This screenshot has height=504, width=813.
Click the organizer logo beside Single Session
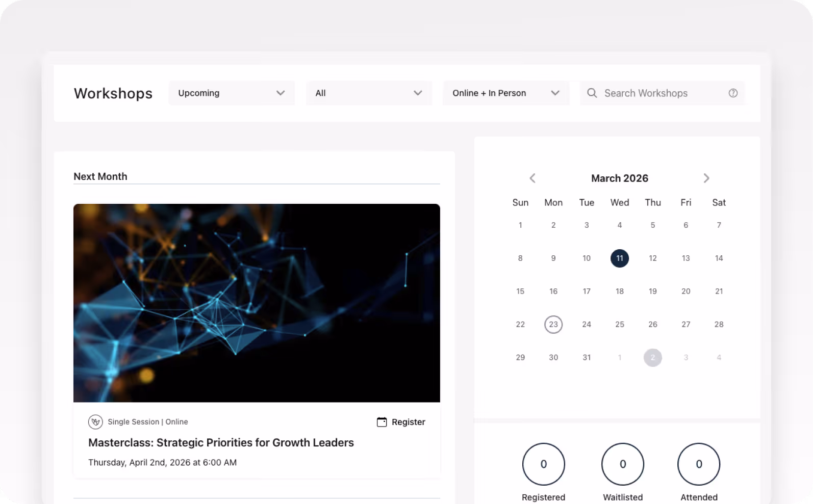tap(95, 422)
